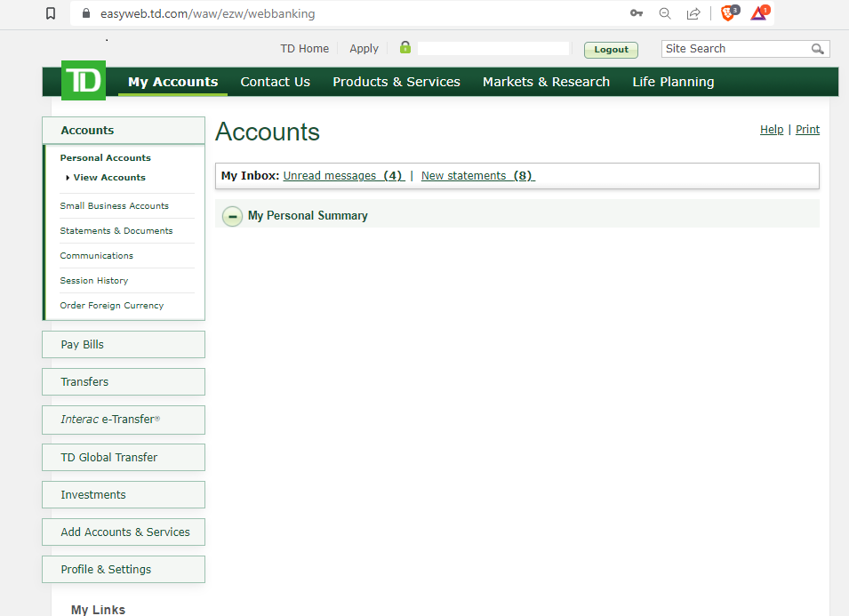The image size is (849, 616).
Task: Collapse My Personal Summary section
Action: tap(232, 216)
